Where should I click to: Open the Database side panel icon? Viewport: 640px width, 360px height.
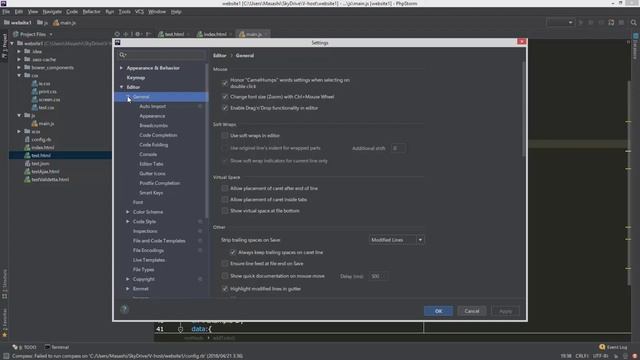[x=636, y=36]
